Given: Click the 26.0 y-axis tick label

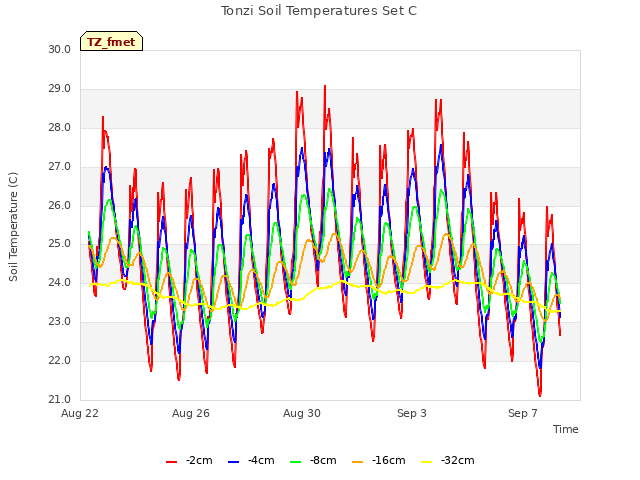Looking at the screenshot, I should (x=60, y=205).
